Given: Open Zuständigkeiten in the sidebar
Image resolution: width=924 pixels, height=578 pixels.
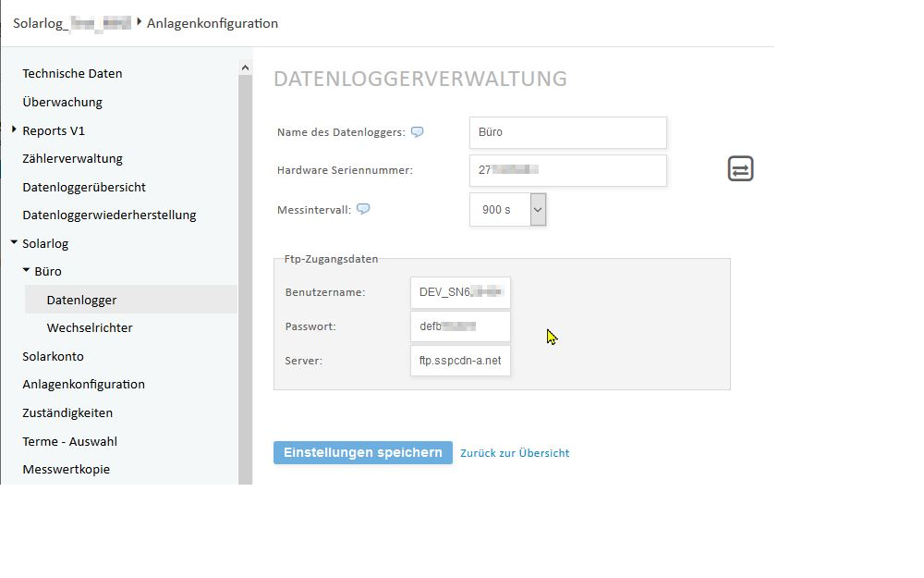Looking at the screenshot, I should 67,412.
